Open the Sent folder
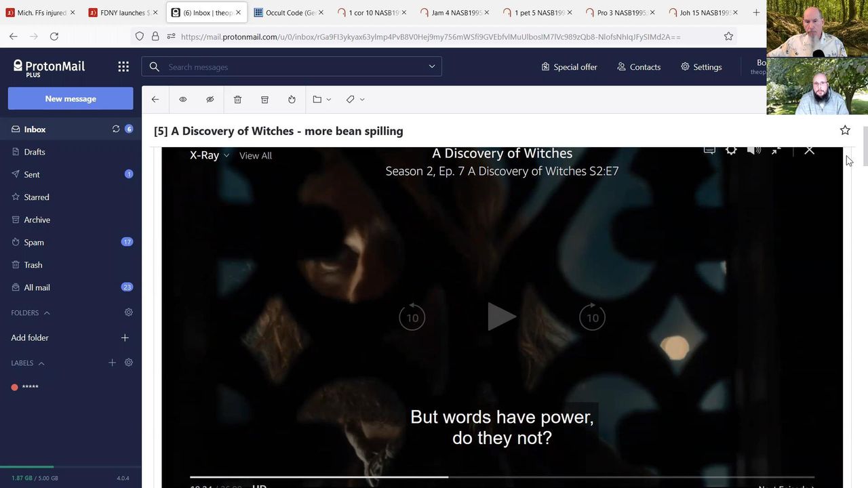The width and height of the screenshot is (868, 488). point(32,174)
